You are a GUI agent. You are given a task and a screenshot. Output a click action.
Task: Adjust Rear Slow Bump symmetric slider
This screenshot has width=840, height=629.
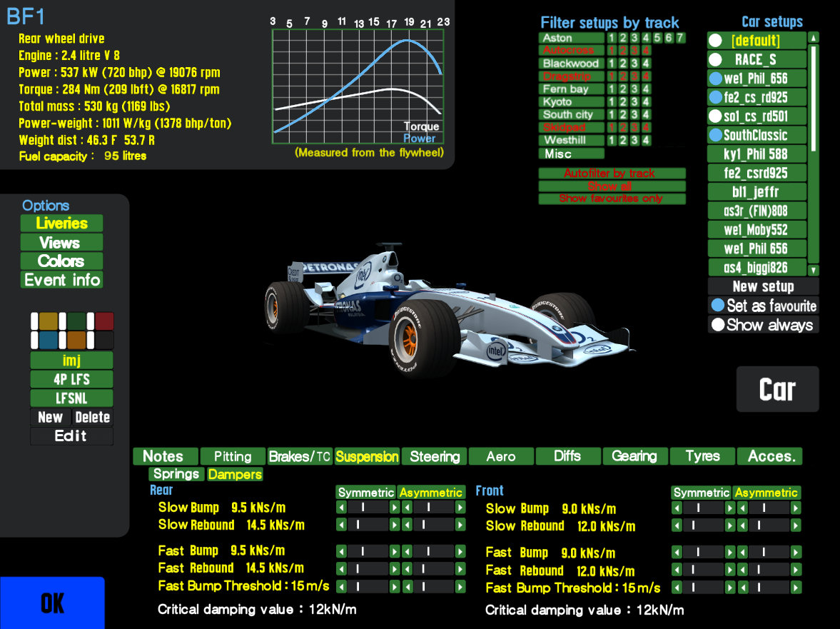(368, 508)
